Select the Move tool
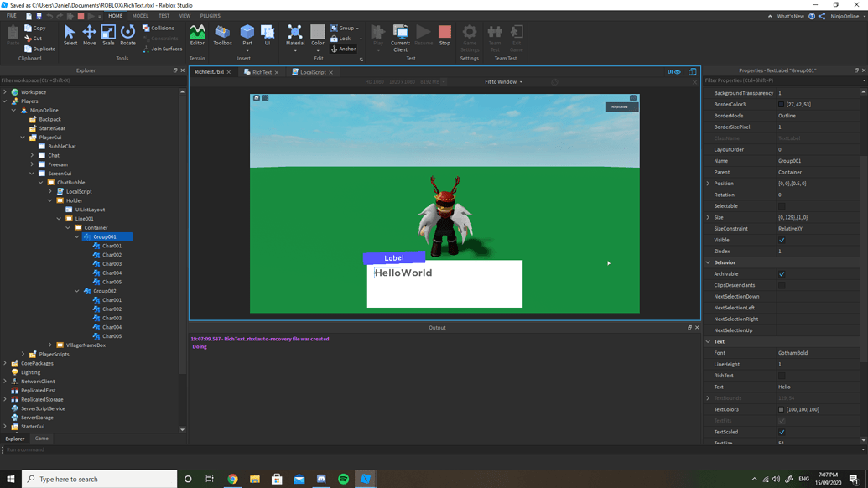The height and width of the screenshot is (488, 868). [x=90, y=34]
